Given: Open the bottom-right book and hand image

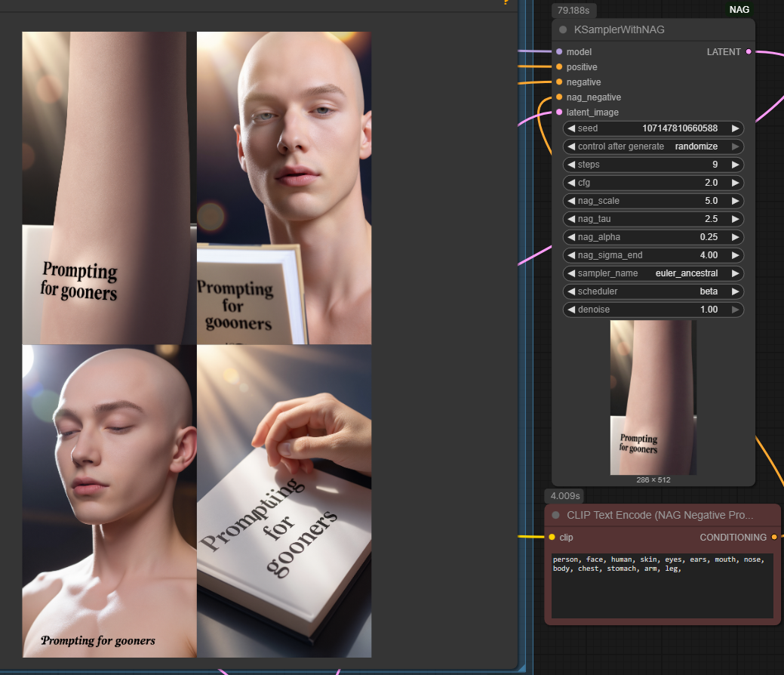Looking at the screenshot, I should (x=284, y=501).
